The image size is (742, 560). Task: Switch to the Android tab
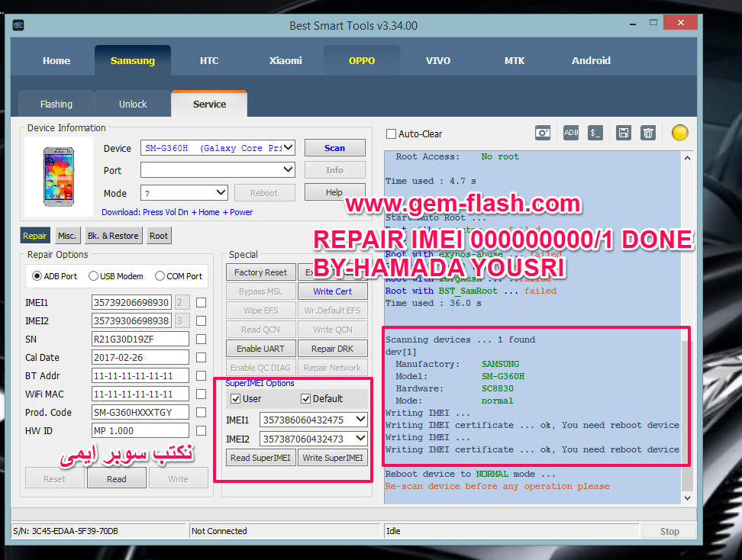(x=591, y=60)
